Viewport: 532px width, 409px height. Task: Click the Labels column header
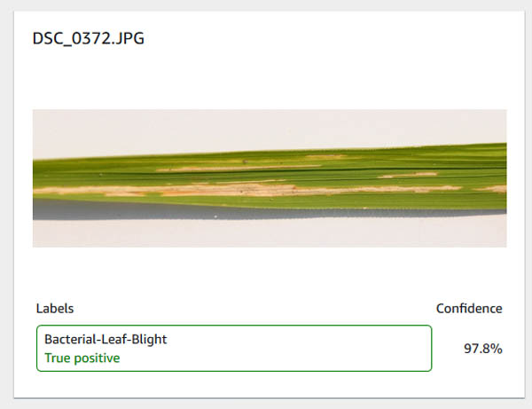(55, 309)
